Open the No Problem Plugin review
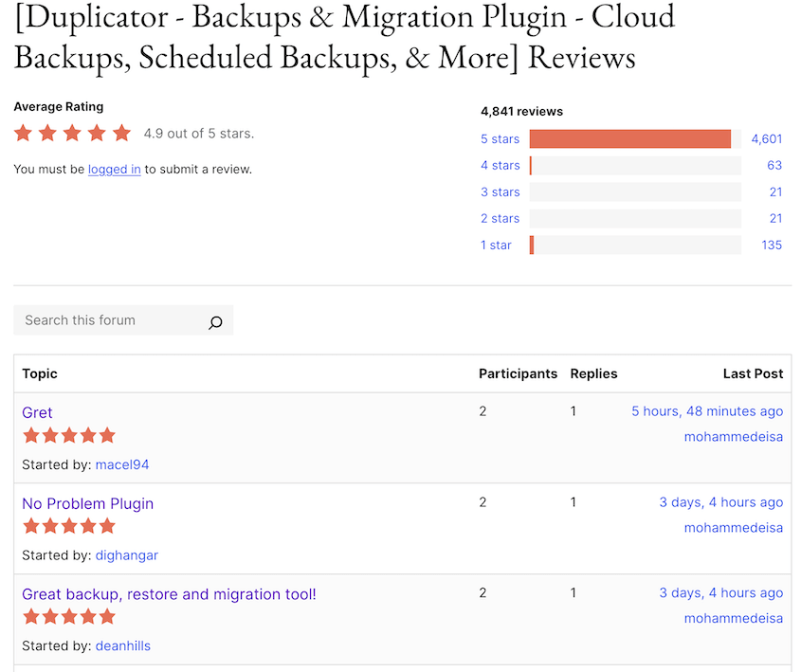Viewport: 801px width, 672px height. [87, 503]
